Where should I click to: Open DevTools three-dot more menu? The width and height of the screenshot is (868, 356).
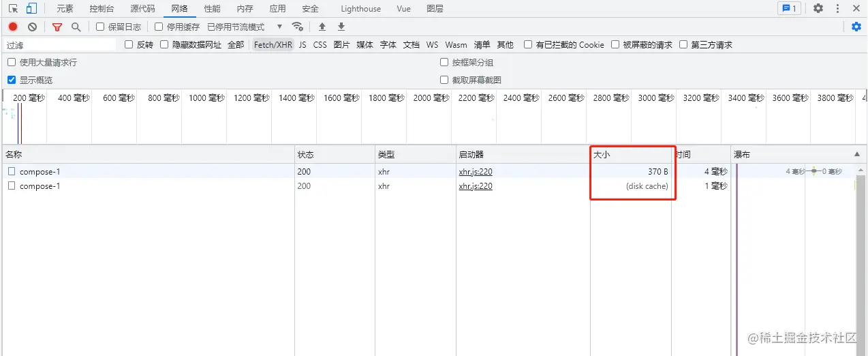pos(837,9)
